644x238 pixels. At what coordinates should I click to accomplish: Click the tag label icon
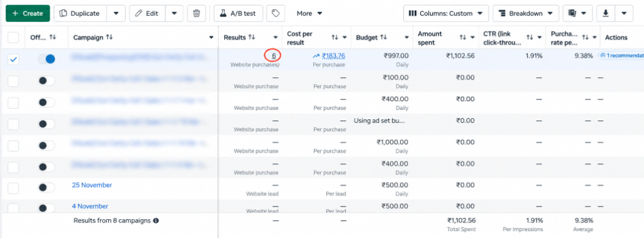tap(275, 14)
